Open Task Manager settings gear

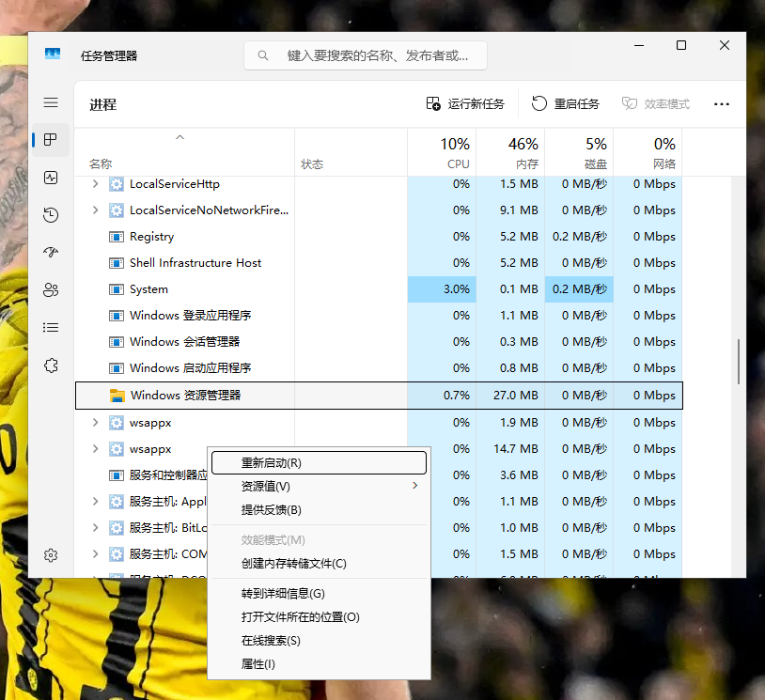coord(51,555)
